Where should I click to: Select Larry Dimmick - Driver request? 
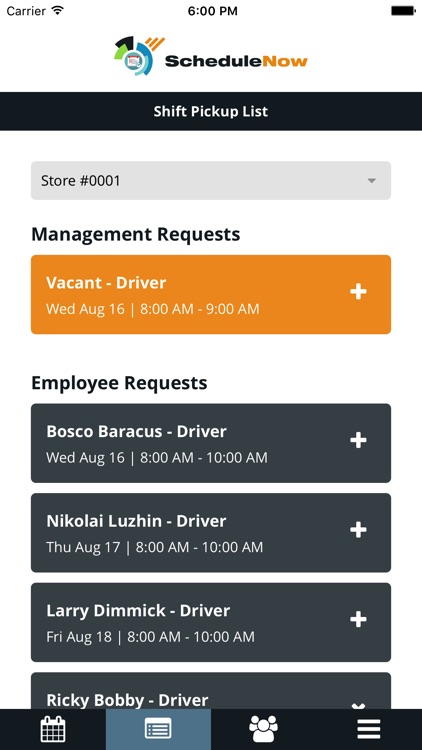coord(211,622)
